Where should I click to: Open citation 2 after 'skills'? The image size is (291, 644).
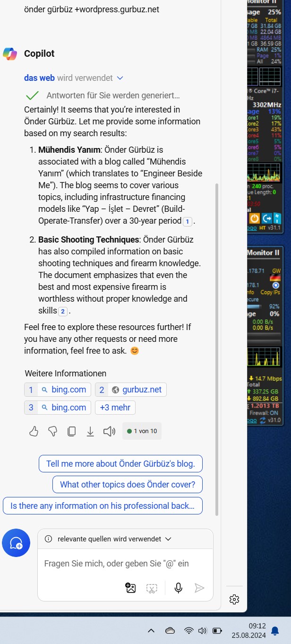click(63, 311)
